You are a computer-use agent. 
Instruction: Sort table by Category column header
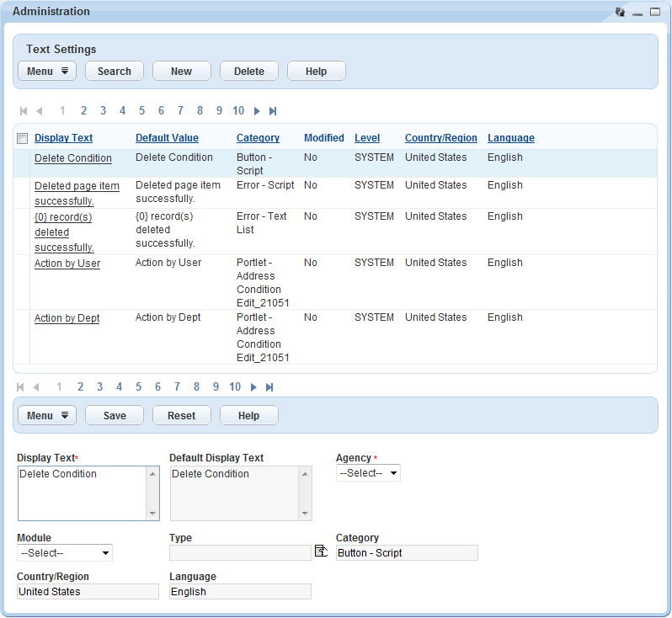258,138
